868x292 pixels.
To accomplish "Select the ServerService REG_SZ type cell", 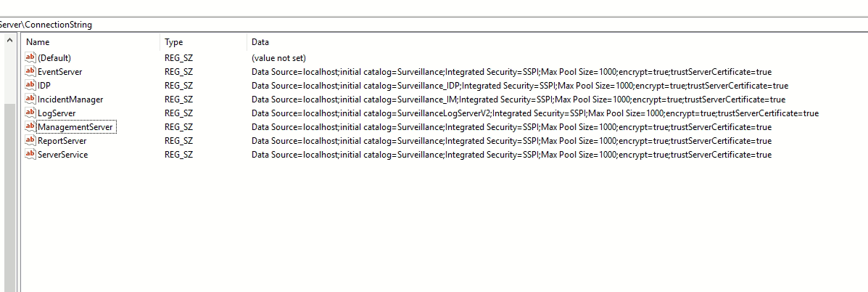I will pyautogui.click(x=178, y=155).
